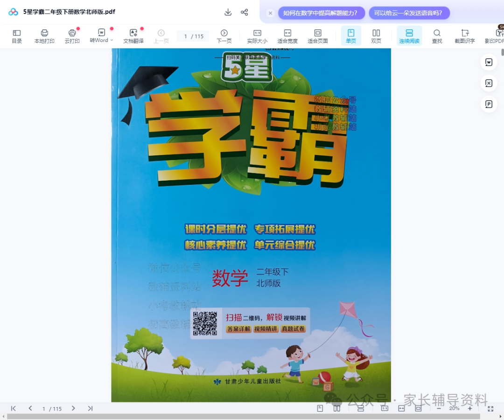Jump to first page in bottom bar

[13, 408]
